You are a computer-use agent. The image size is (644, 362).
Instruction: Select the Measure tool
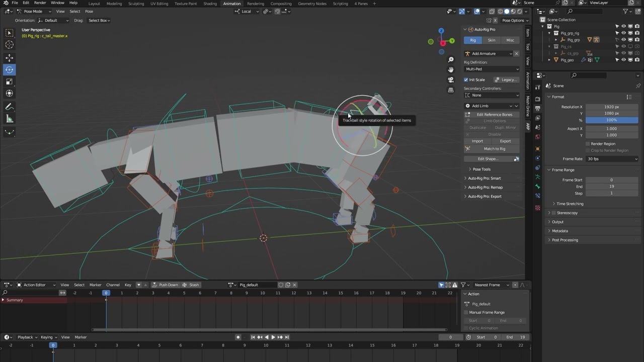pos(9,119)
